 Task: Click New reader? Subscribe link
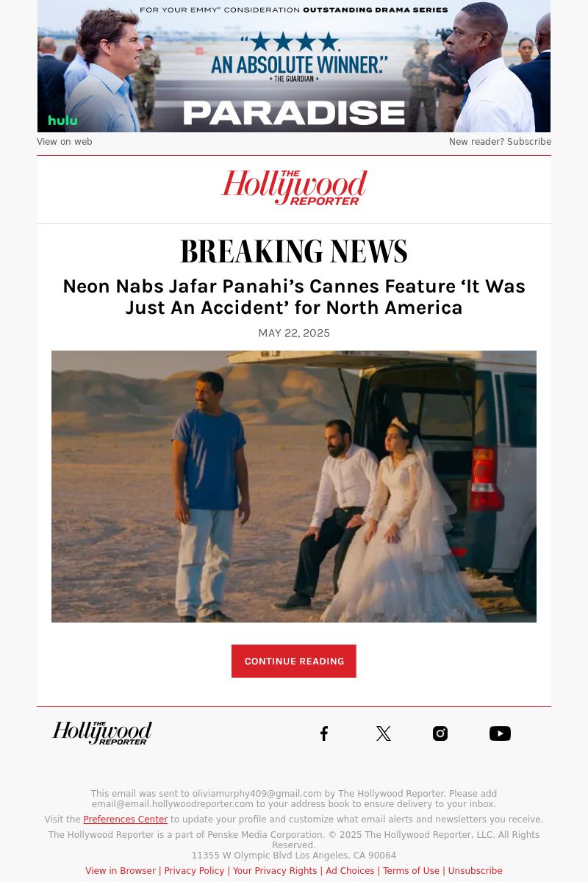500,142
